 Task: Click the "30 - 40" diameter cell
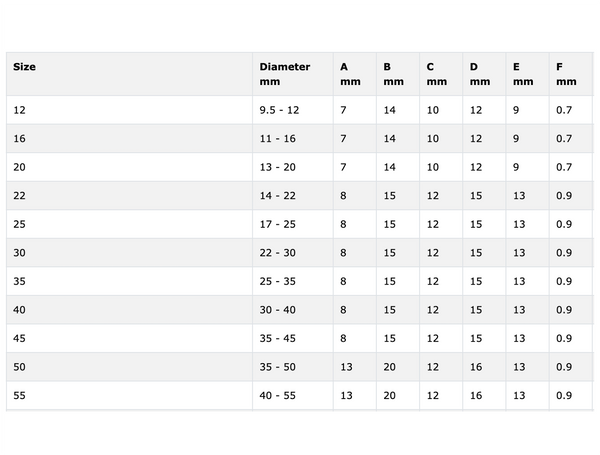click(x=276, y=310)
